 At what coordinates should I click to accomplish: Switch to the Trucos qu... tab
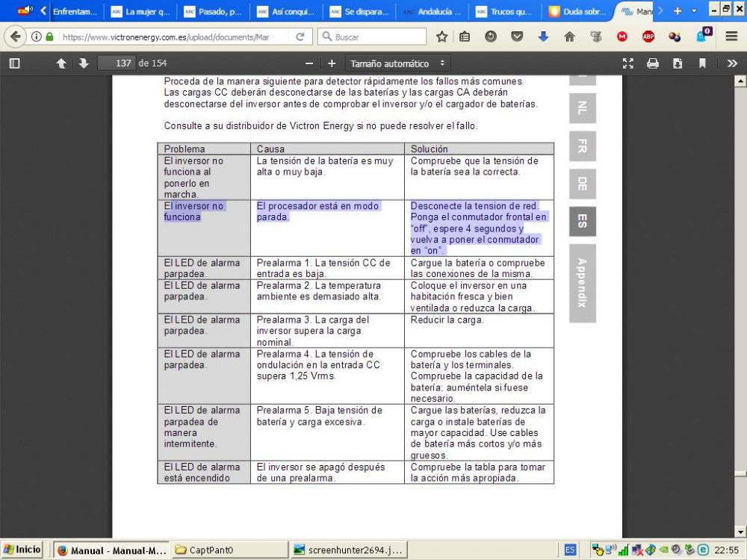(x=506, y=11)
